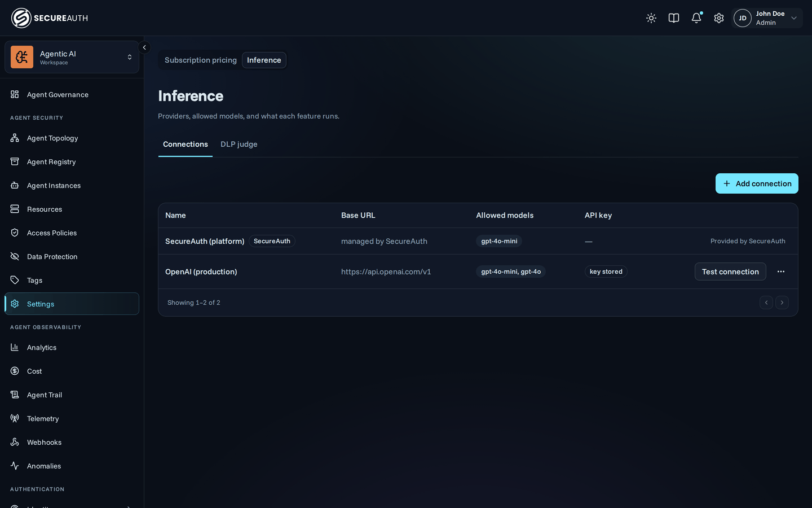Click the gpt-4o-mini model badge for SecureAuth
This screenshot has width=812, height=508.
click(x=499, y=241)
